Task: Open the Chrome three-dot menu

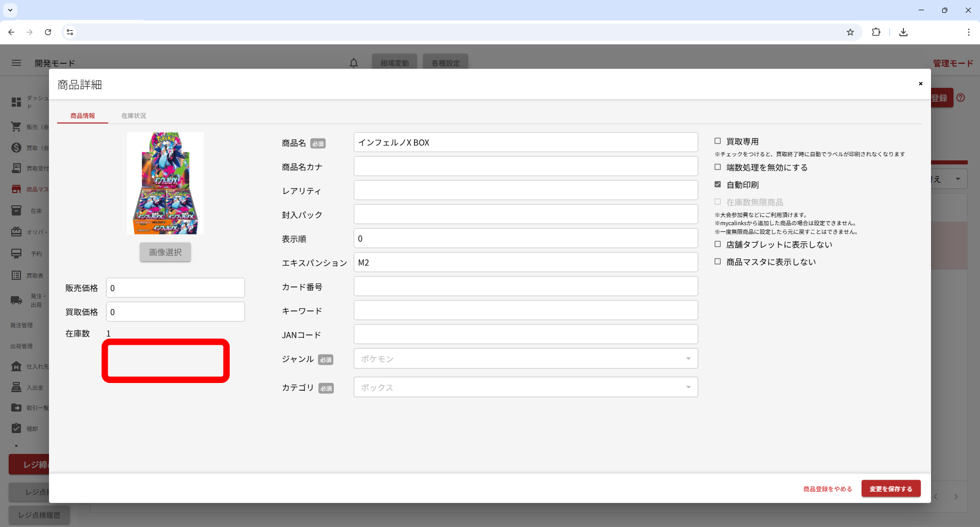Action: pyautogui.click(x=968, y=32)
